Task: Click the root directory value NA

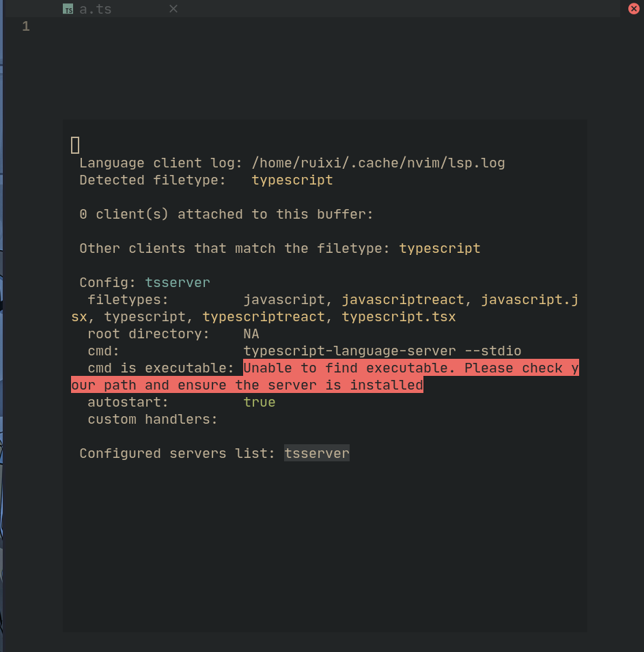Action: [251, 334]
